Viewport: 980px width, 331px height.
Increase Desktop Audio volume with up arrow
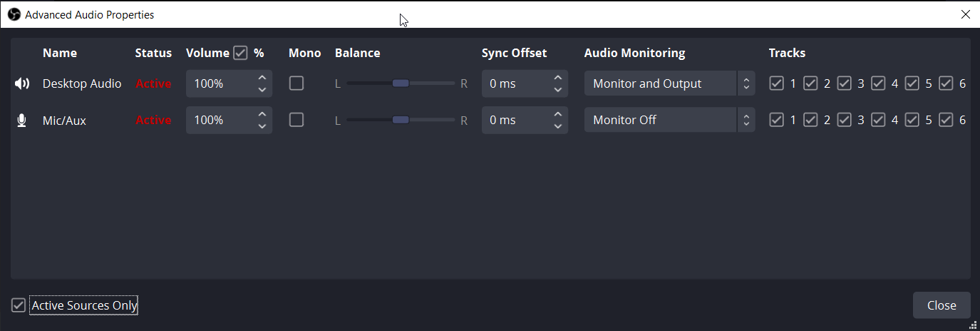click(x=262, y=77)
